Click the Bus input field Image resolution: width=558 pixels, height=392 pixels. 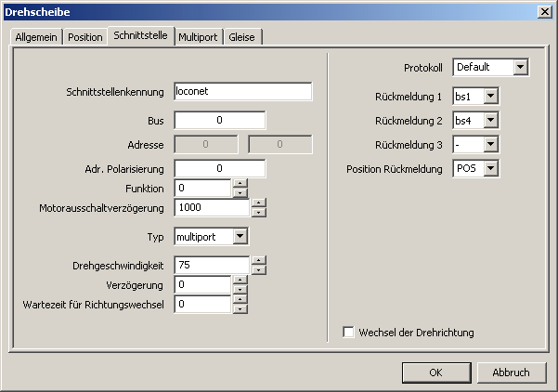(x=220, y=120)
